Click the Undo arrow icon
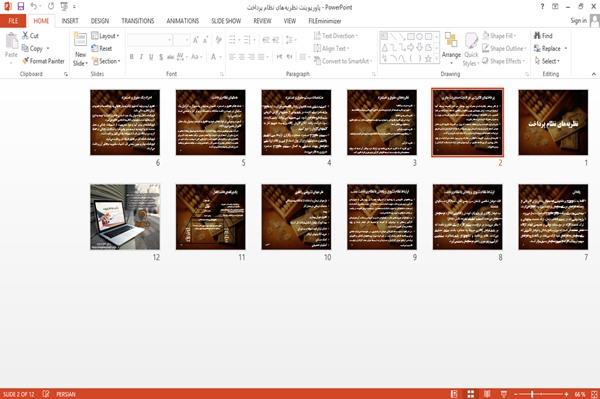Image resolution: width=600 pixels, height=399 pixels. click(x=34, y=7)
